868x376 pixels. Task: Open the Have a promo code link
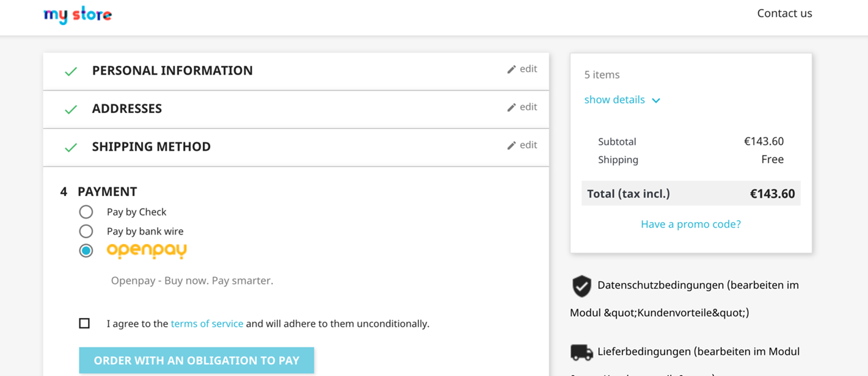(x=690, y=224)
